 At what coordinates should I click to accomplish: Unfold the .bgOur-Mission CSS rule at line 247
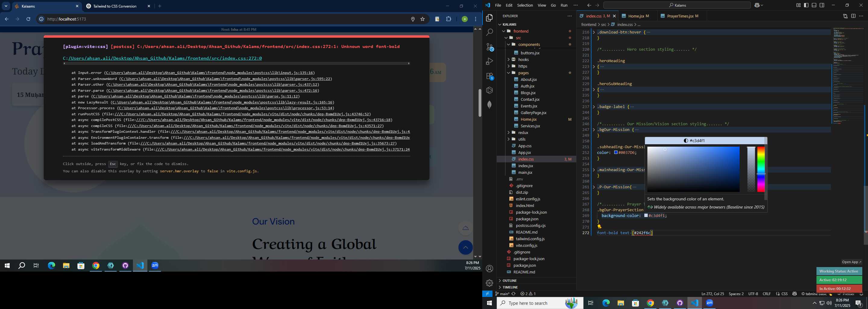[x=594, y=129]
